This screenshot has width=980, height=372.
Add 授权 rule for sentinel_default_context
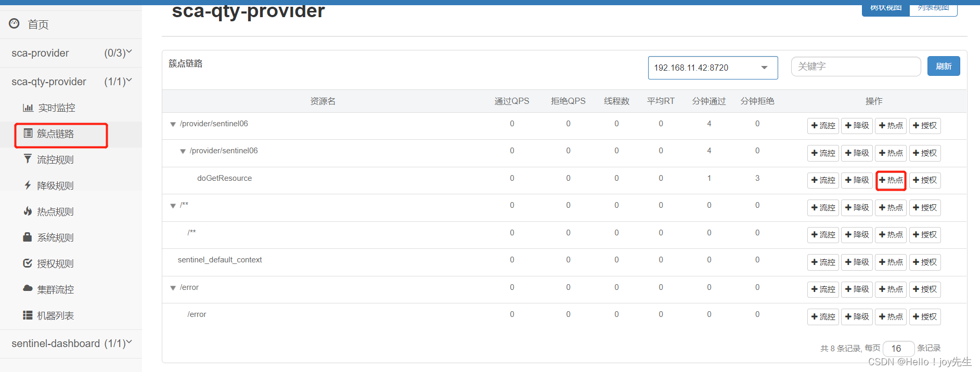tap(925, 262)
